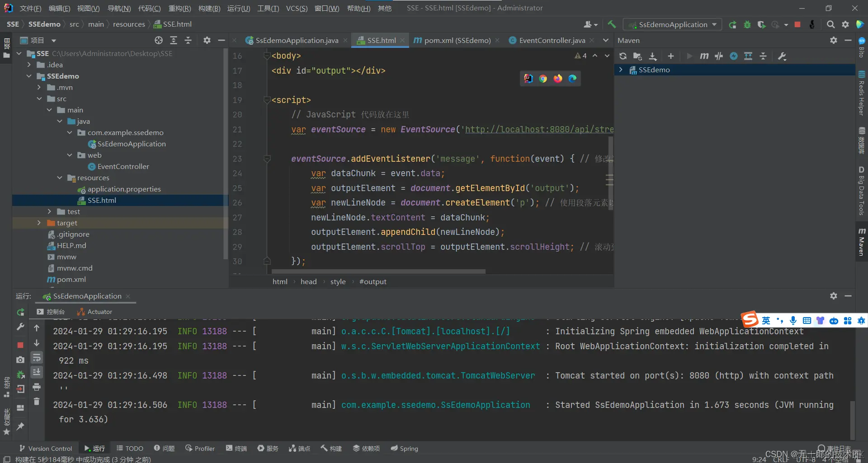868x463 pixels.
Task: Click the Build project hammer icon
Action: 611,24
